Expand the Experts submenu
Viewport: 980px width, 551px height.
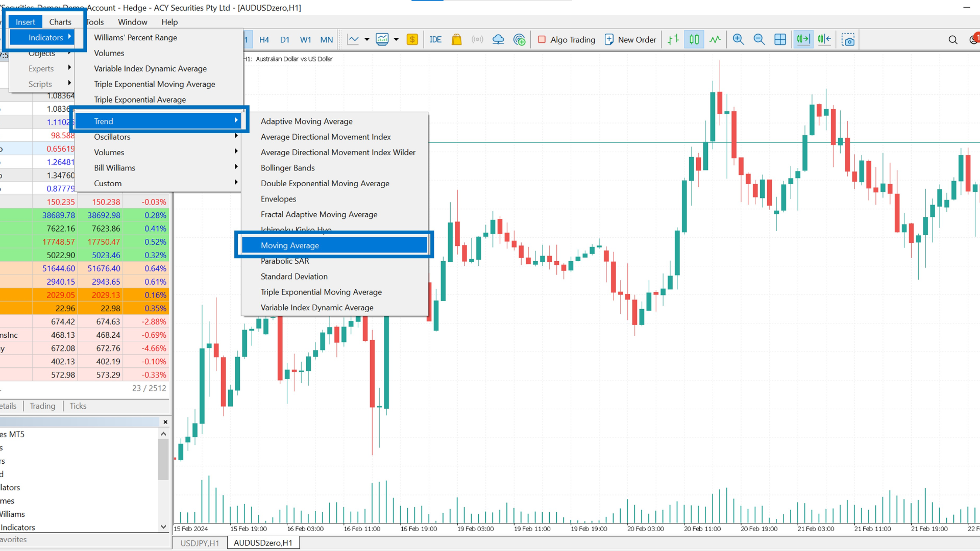[42, 68]
